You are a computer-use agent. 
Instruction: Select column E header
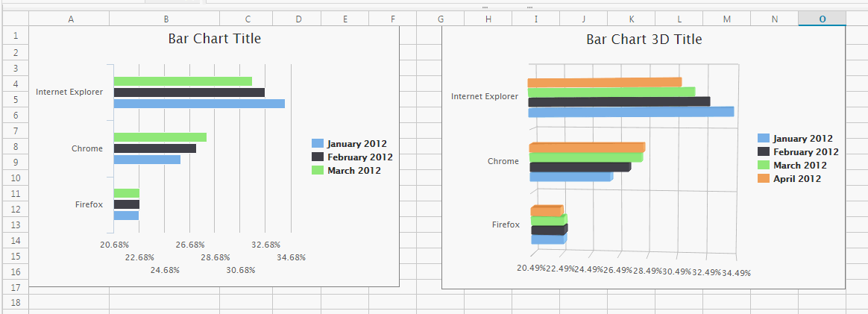[x=345, y=19]
